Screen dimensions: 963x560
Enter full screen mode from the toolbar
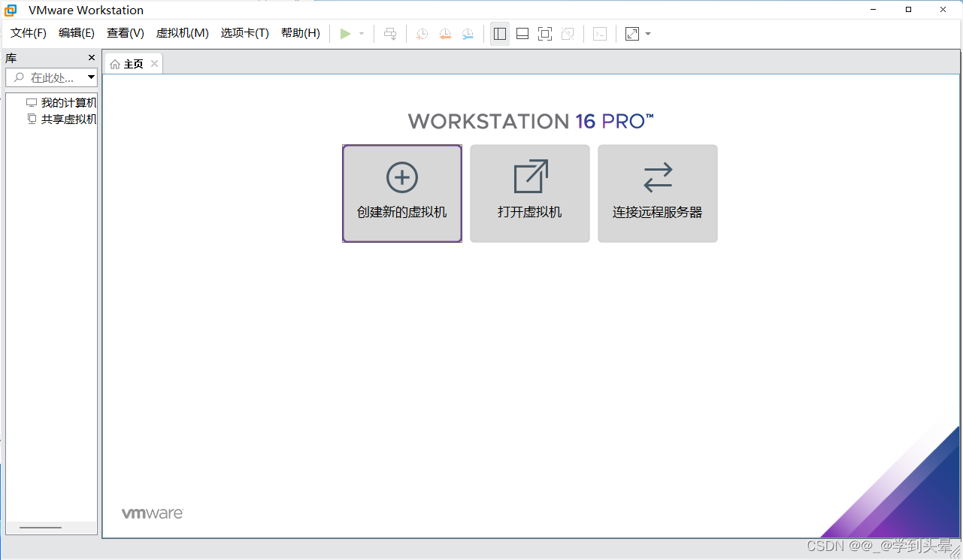[x=544, y=34]
